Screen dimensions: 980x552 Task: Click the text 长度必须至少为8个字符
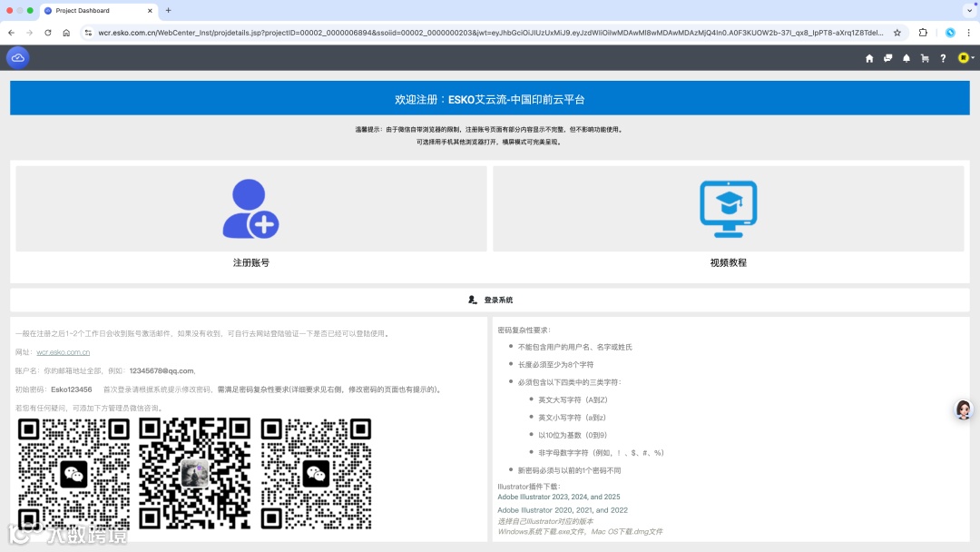555,364
